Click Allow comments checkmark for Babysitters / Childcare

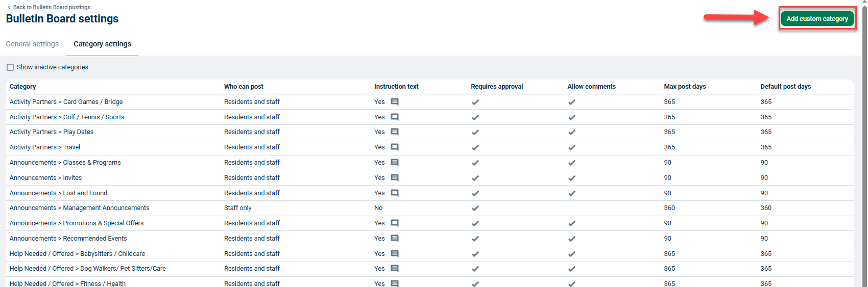[572, 254]
